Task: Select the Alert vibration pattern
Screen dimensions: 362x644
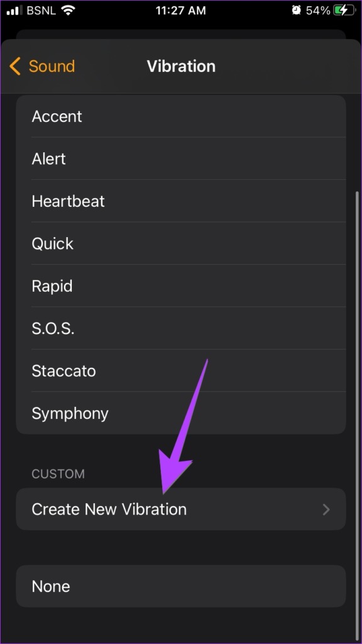Action: (x=181, y=158)
